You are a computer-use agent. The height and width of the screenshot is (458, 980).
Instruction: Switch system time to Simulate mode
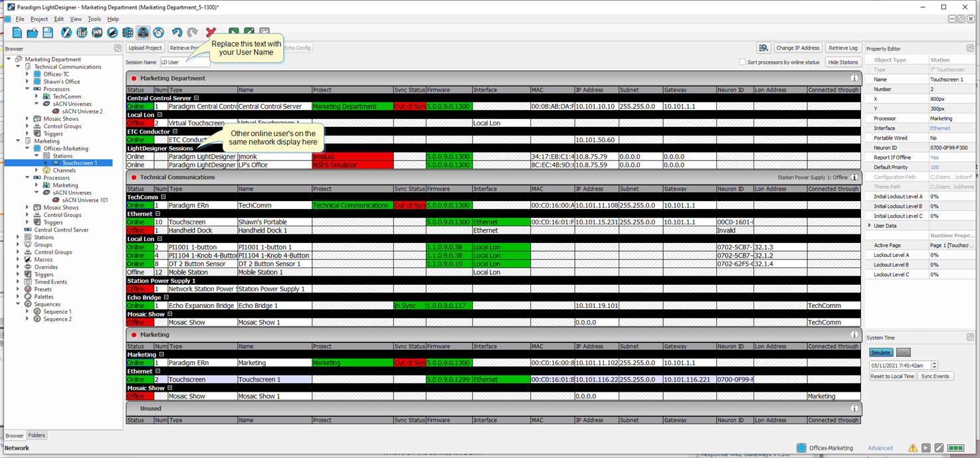pyautogui.click(x=880, y=352)
